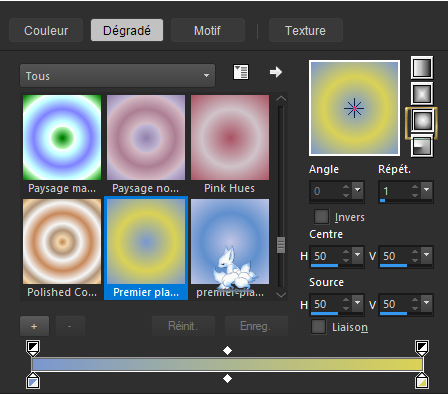Select the Pink Hues gradient thumbnail
This screenshot has width=448, height=394.
[230, 137]
